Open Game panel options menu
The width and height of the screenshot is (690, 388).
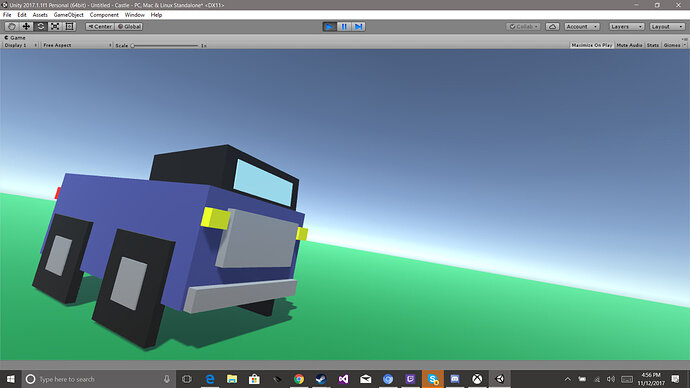(684, 39)
